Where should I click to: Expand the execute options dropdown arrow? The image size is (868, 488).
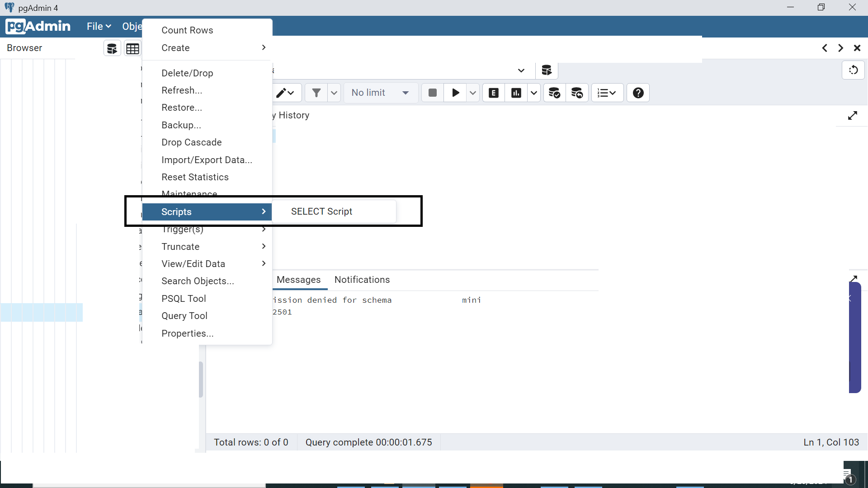(x=473, y=93)
